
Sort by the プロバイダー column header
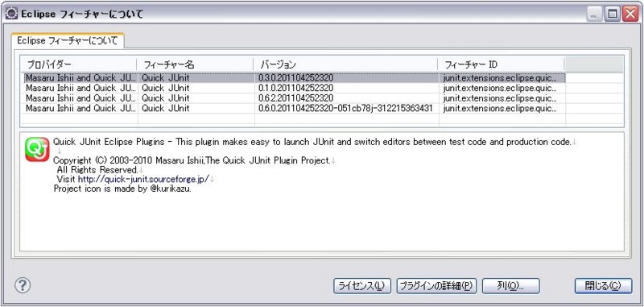tap(78, 64)
